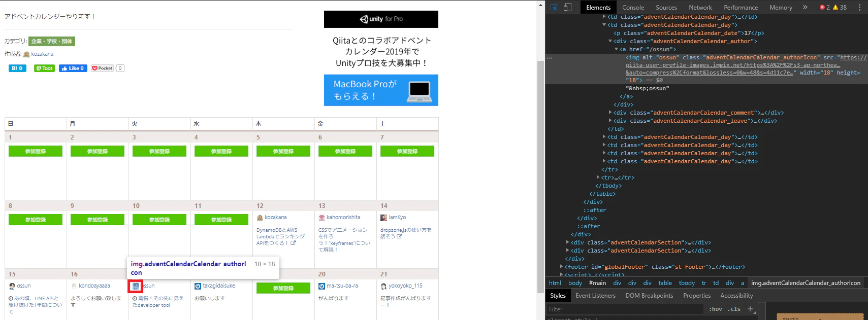Click kahomorishita's avatar icon on day 13
This screenshot has height=320, width=868.
tap(322, 218)
